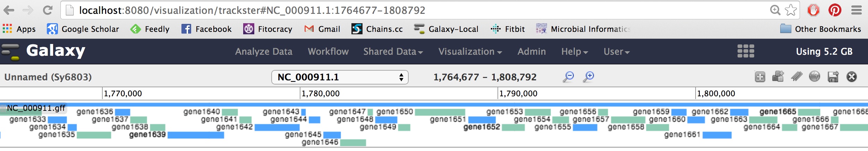Click the Add group icon
The image size is (868, 151).
click(x=778, y=77)
